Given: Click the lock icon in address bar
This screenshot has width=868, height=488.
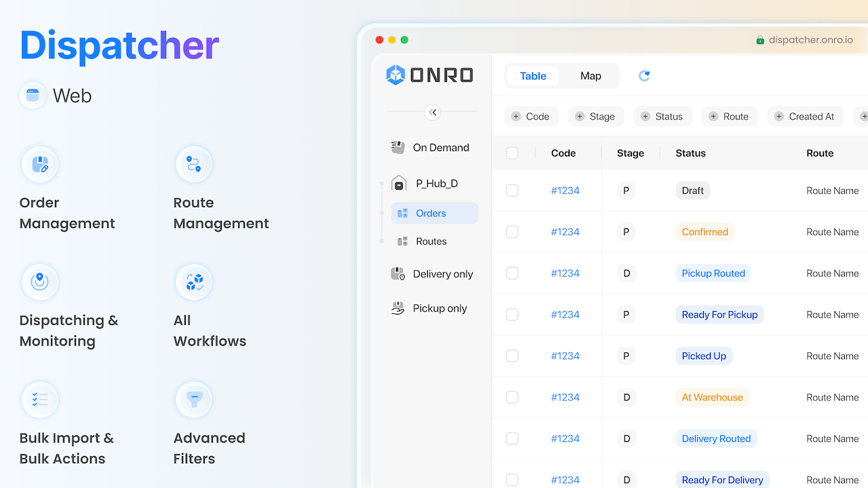Looking at the screenshot, I should pos(760,40).
